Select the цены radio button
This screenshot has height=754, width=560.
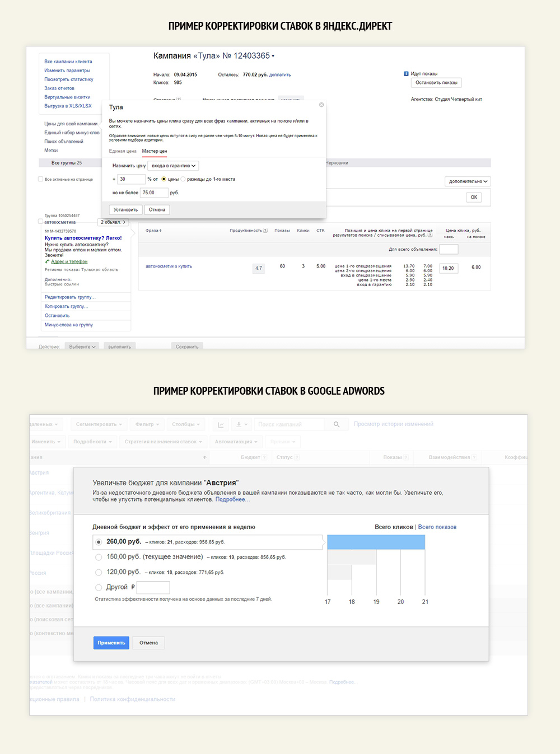(164, 179)
